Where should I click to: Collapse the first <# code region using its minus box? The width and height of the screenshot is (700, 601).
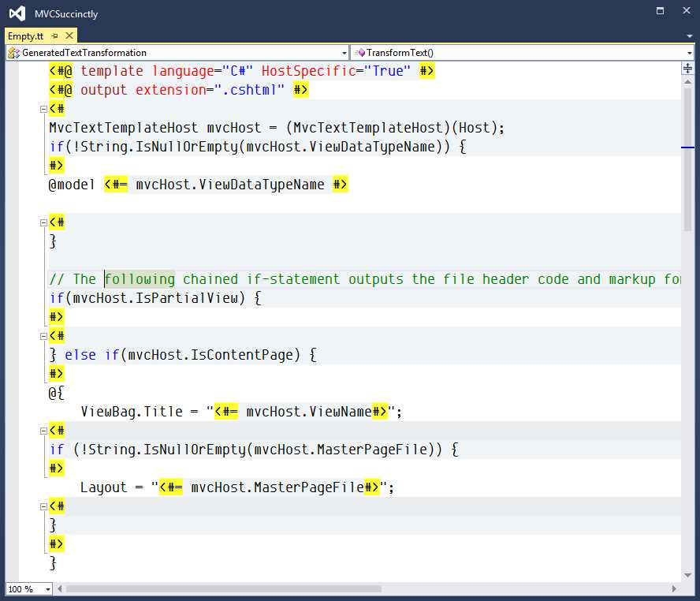coord(45,109)
